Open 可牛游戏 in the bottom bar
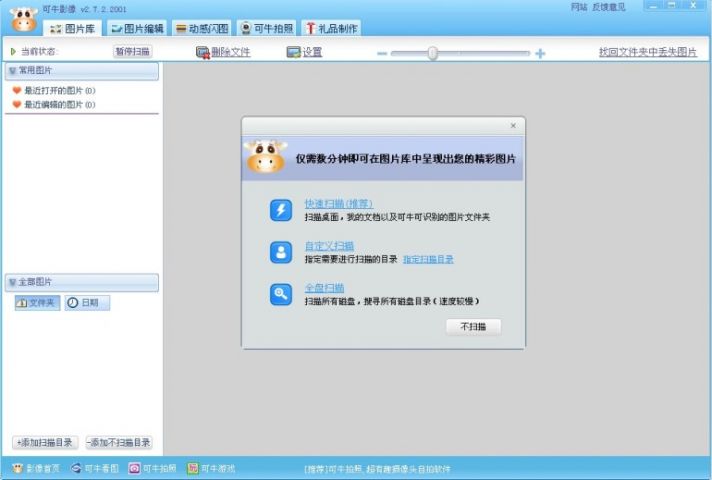This screenshot has height=480, width=712. pyautogui.click(x=211, y=468)
